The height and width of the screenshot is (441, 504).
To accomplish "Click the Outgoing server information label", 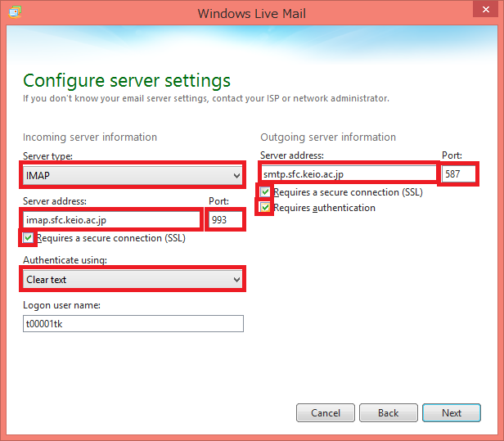I will (328, 137).
